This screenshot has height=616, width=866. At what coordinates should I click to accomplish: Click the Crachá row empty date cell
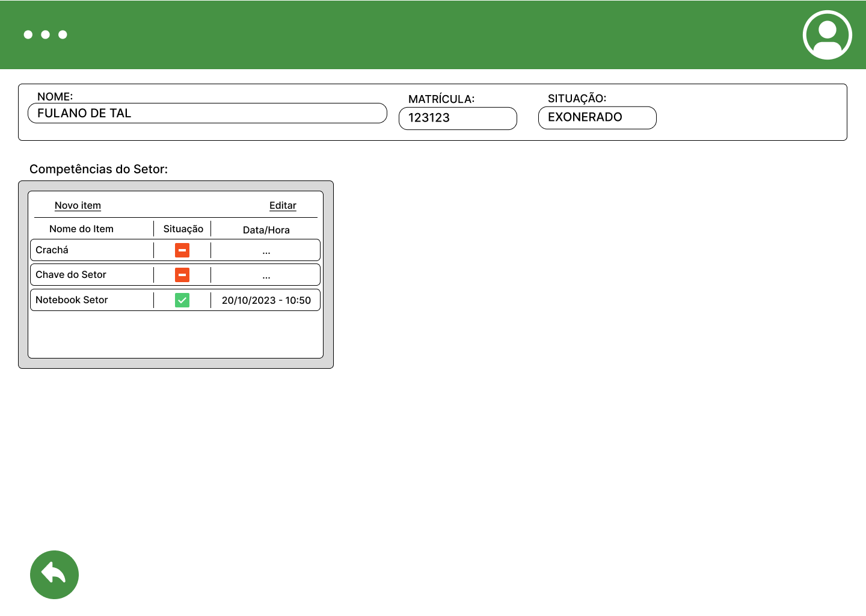tap(266, 251)
